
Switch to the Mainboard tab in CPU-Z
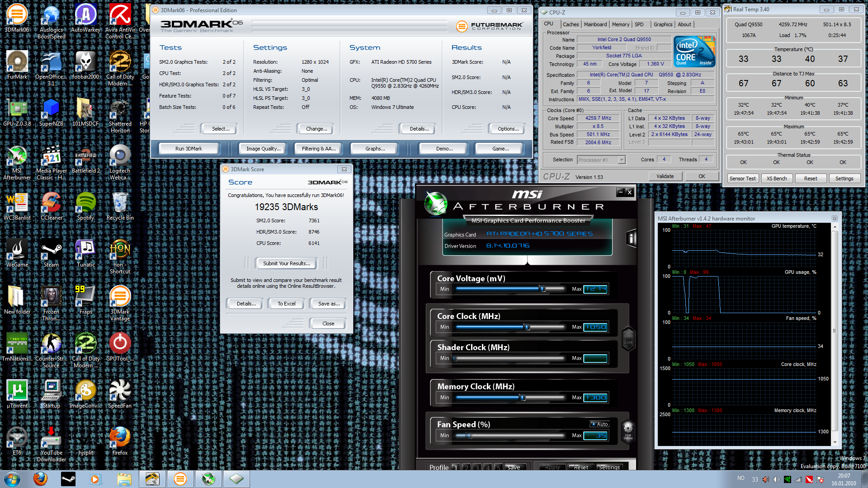(595, 24)
